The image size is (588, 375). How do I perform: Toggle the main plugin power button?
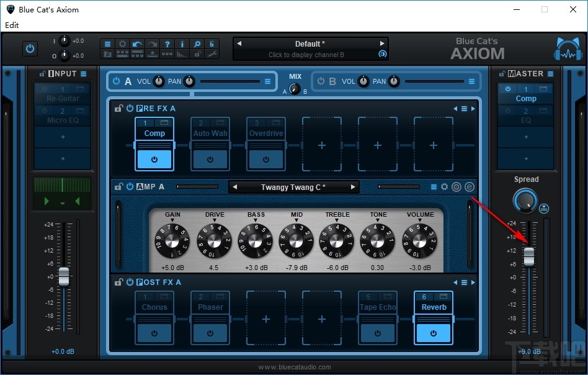coord(30,49)
